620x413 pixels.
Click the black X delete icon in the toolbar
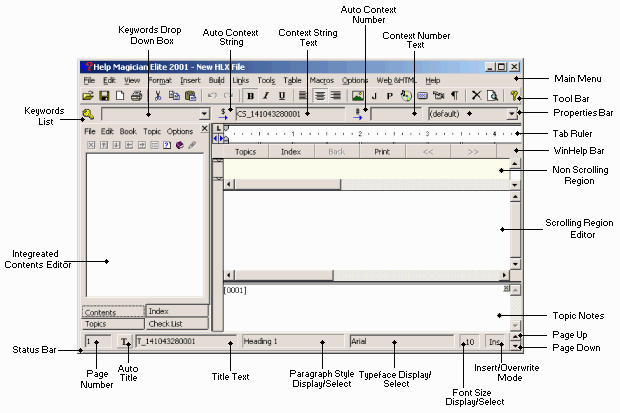(476, 95)
